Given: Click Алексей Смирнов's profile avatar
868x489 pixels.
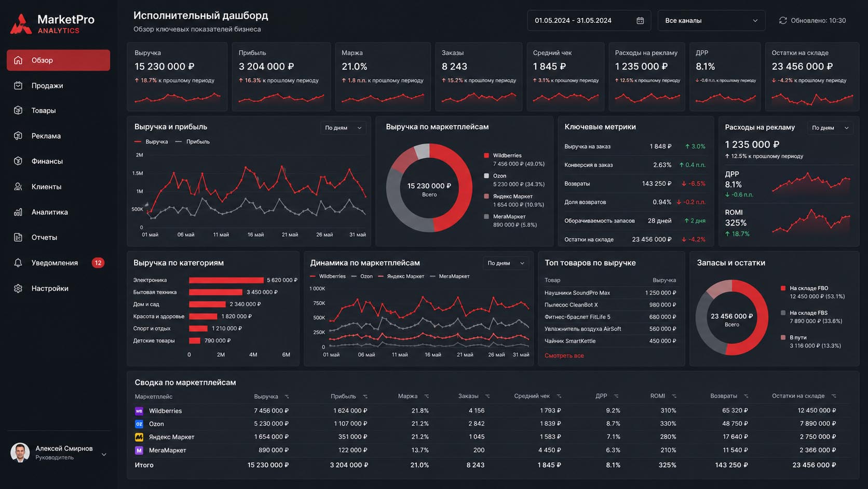Looking at the screenshot, I should 20,453.
